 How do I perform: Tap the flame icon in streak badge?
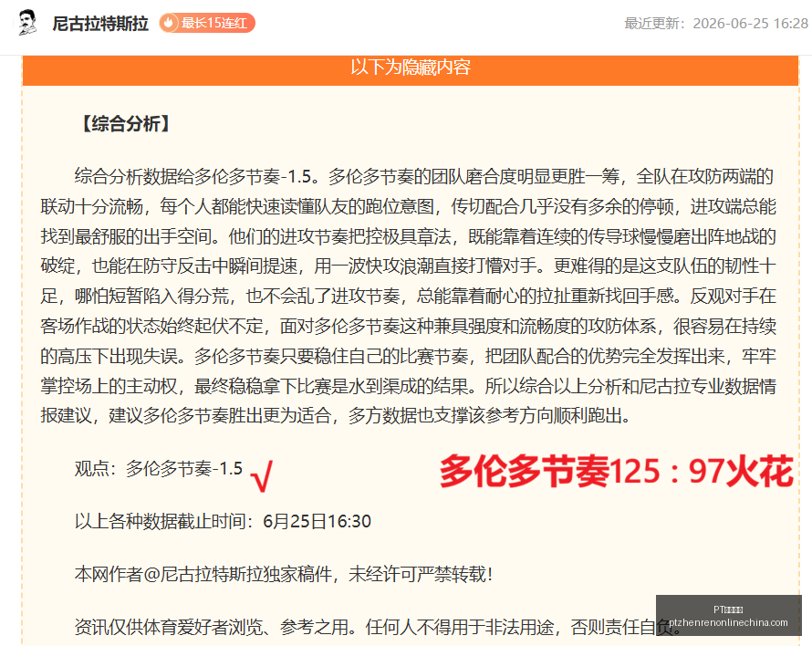coord(168,24)
